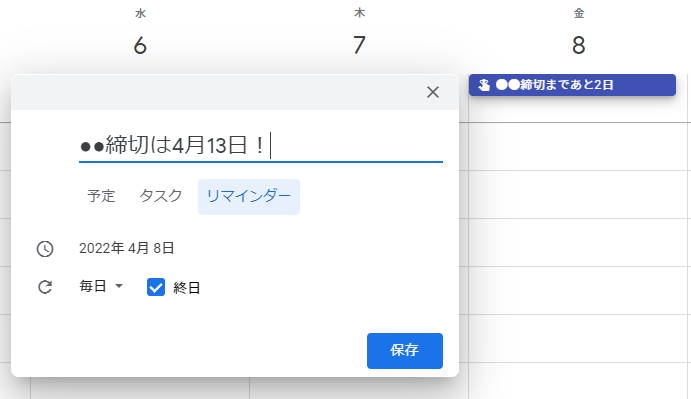Save the reminder with the 保存 button
The height and width of the screenshot is (399, 691).
tap(405, 351)
